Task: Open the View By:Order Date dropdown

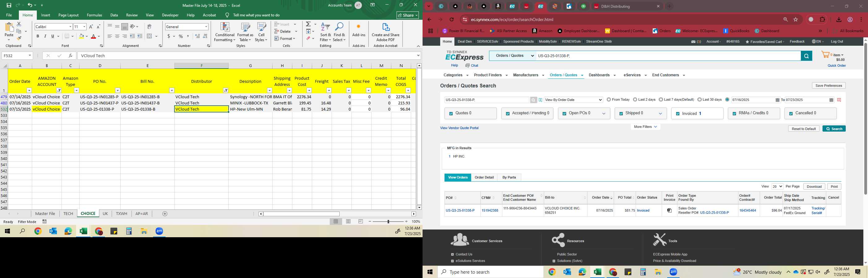Action: (x=573, y=100)
